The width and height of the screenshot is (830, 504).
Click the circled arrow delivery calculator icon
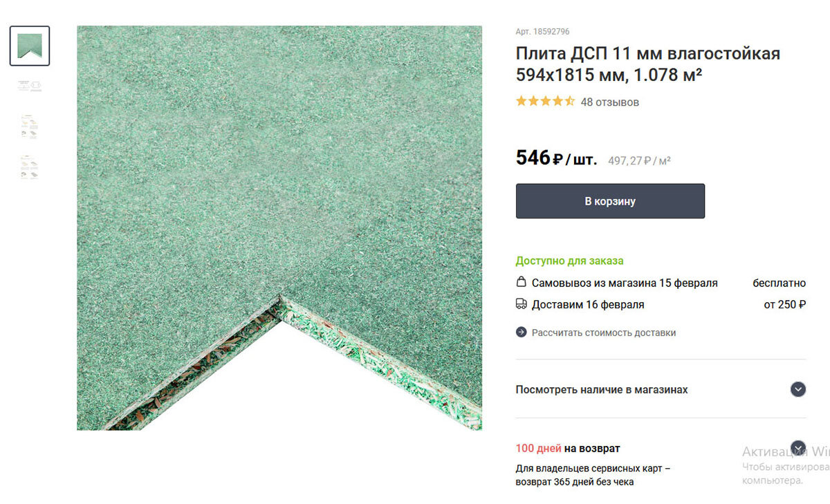pos(522,333)
